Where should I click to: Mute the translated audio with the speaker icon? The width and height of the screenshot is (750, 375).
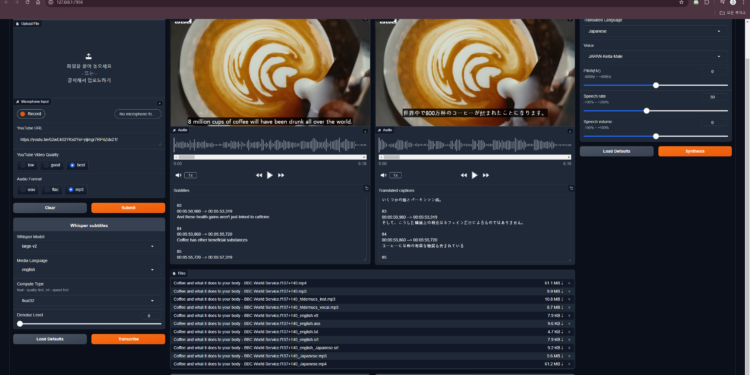click(x=383, y=175)
